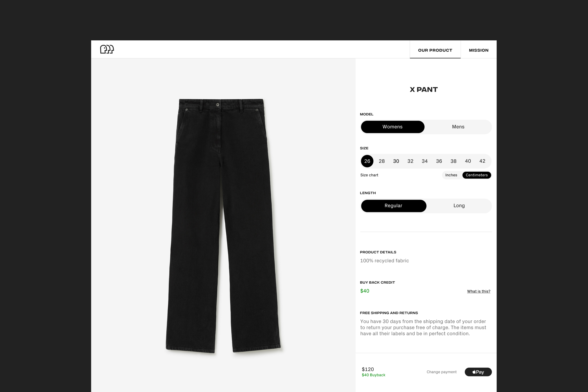Pick size 36
588x392 pixels.
click(439, 161)
